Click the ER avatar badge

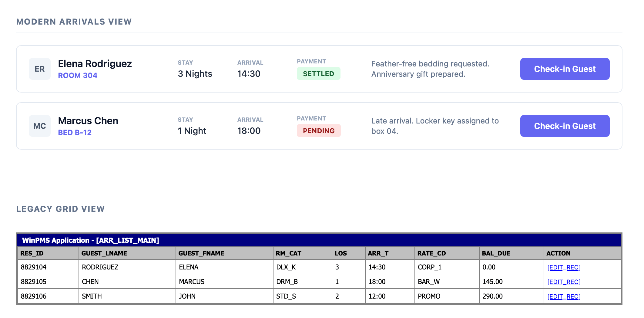pyautogui.click(x=40, y=69)
